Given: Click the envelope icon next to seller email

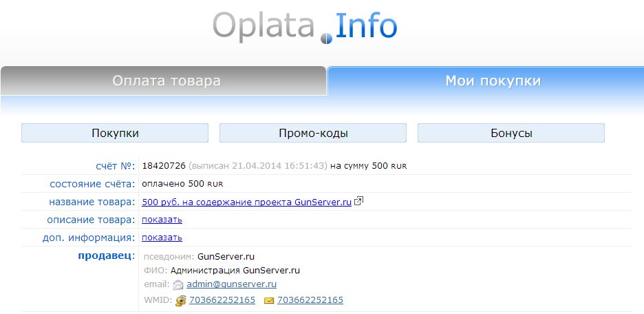Looking at the screenshot, I should [x=178, y=284].
